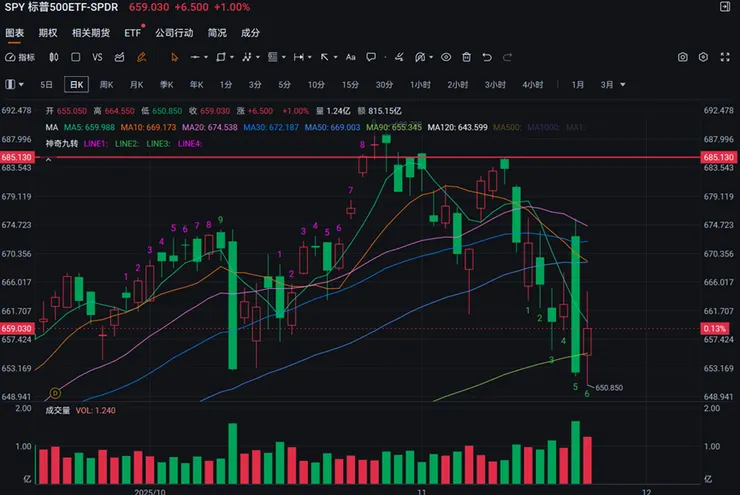This screenshot has height=495, width=740.
Task: Select the 日K period button
Action: [x=77, y=85]
